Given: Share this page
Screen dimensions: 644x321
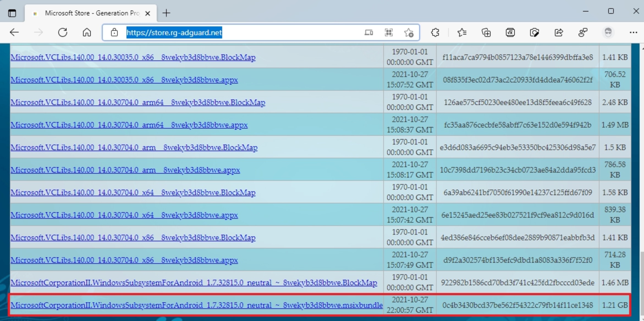Looking at the screenshot, I should click(558, 32).
